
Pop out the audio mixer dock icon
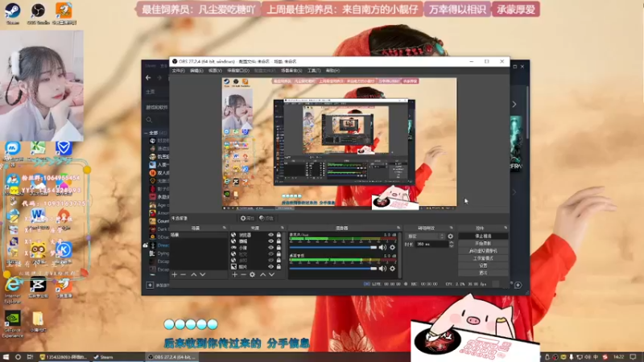[x=398, y=228]
